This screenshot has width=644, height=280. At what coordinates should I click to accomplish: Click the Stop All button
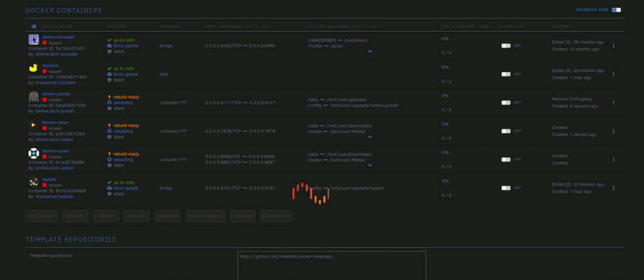coord(106,216)
